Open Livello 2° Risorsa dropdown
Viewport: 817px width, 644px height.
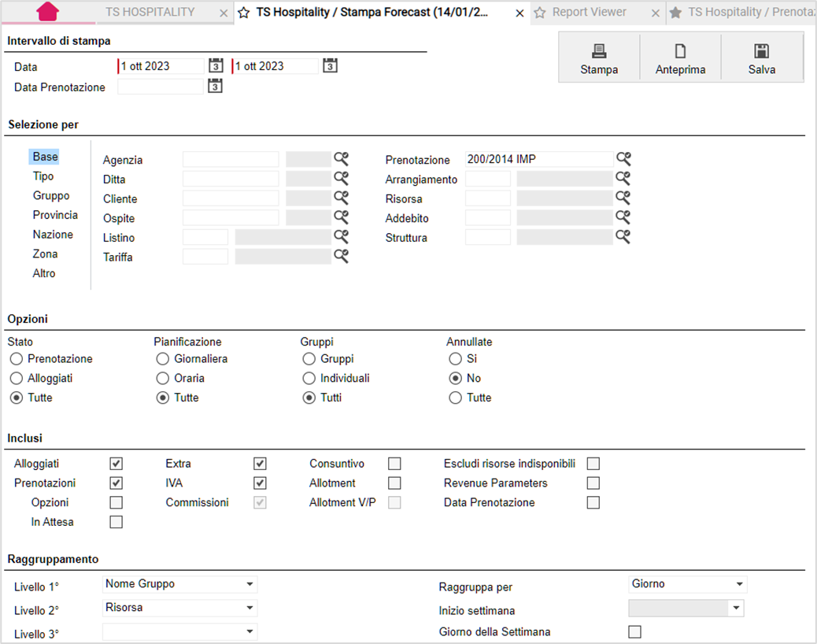click(x=179, y=608)
